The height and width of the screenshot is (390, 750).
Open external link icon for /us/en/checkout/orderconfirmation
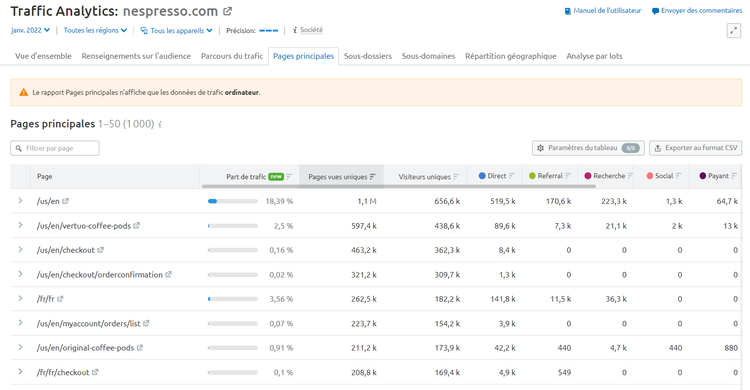168,274
